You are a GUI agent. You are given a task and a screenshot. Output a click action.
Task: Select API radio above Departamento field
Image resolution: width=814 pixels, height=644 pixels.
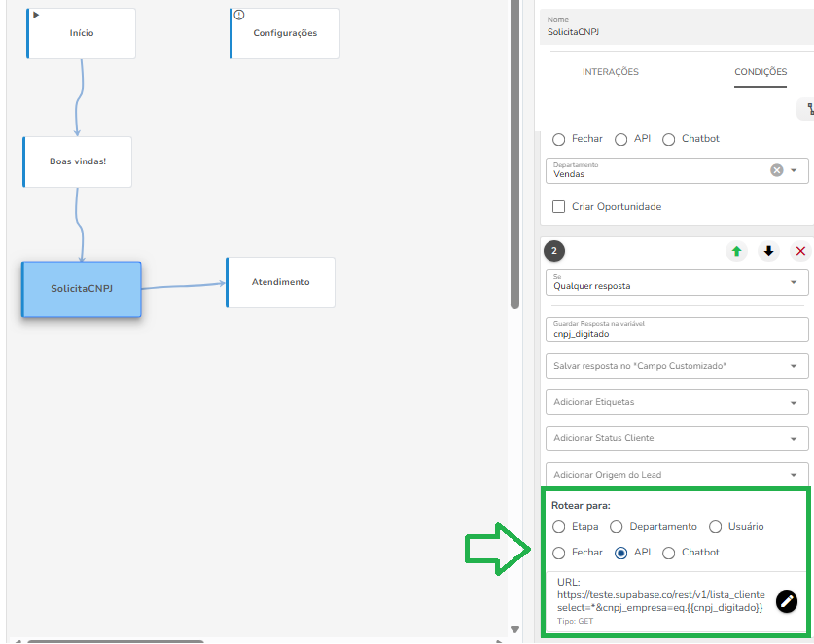tap(620, 140)
